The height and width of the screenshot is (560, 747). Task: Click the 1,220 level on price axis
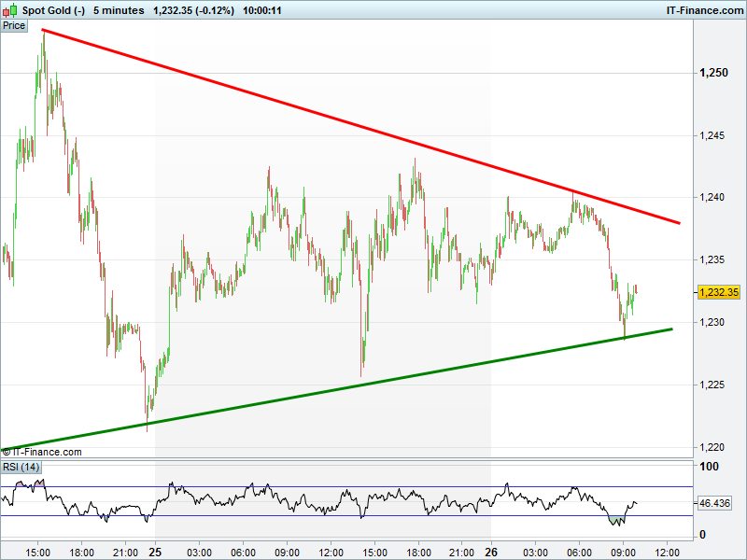[x=712, y=446]
